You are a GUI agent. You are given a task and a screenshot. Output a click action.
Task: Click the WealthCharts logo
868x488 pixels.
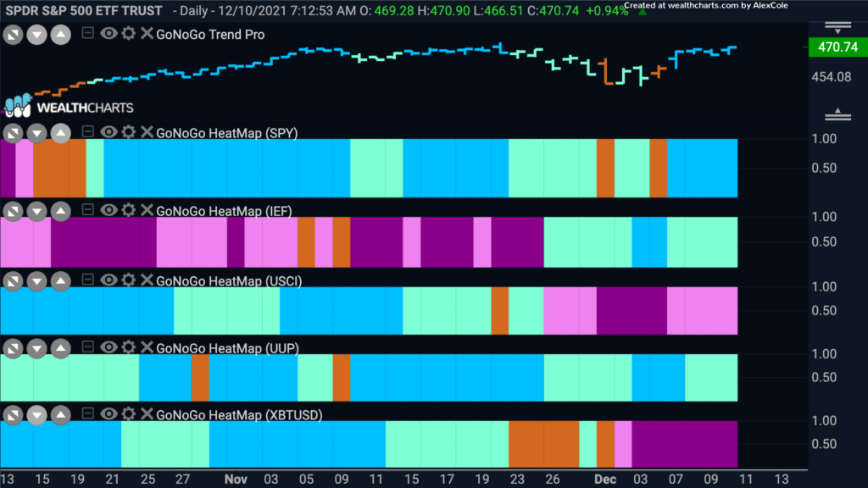tap(70, 107)
